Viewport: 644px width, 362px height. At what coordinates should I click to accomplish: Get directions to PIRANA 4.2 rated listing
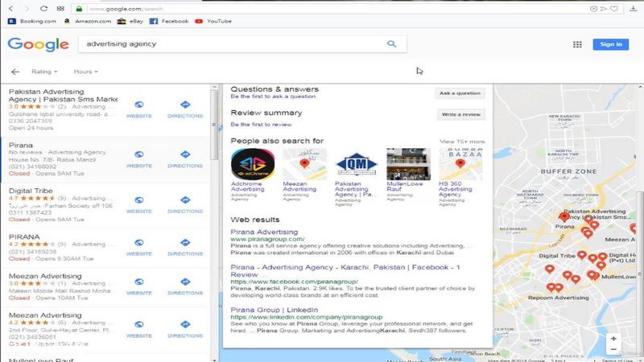click(x=185, y=248)
